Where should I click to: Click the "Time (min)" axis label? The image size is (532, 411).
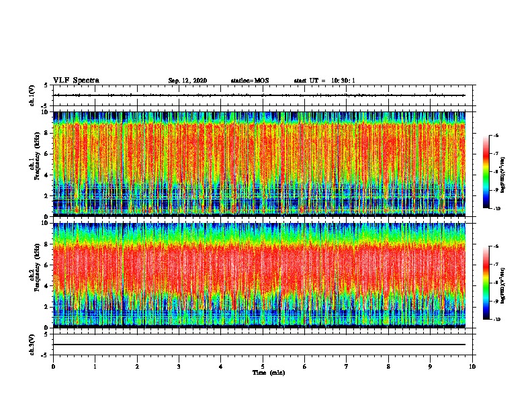(269, 373)
